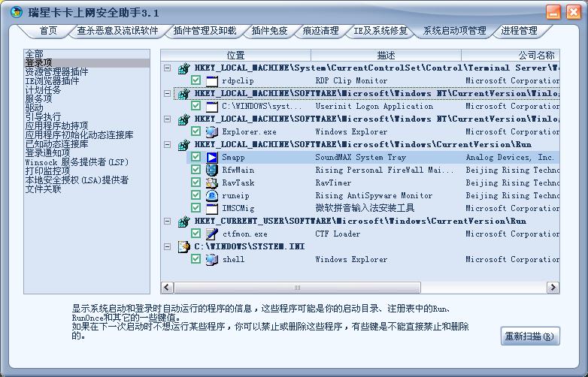
Task: Click the Smapp SoundMAX play icon
Action: point(212,157)
